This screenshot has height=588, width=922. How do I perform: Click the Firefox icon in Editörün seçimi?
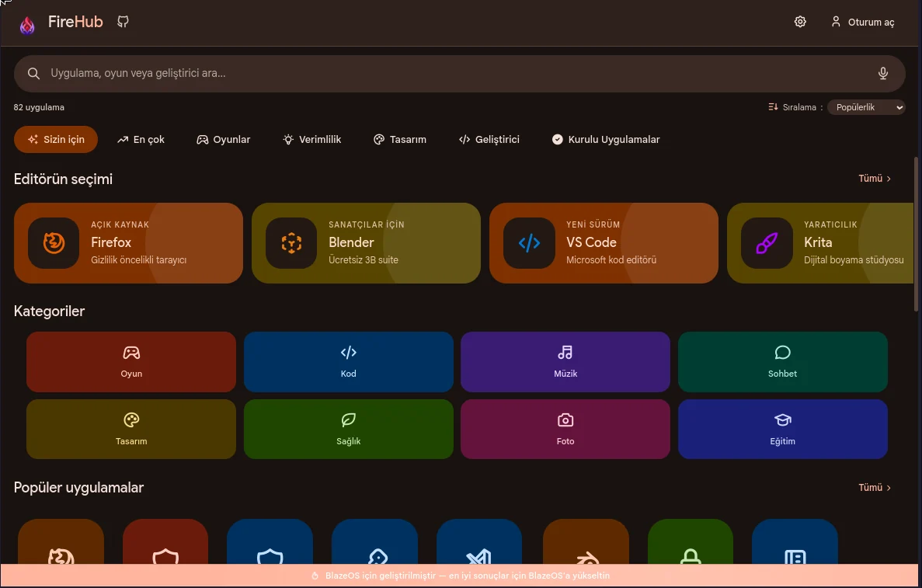pos(54,243)
